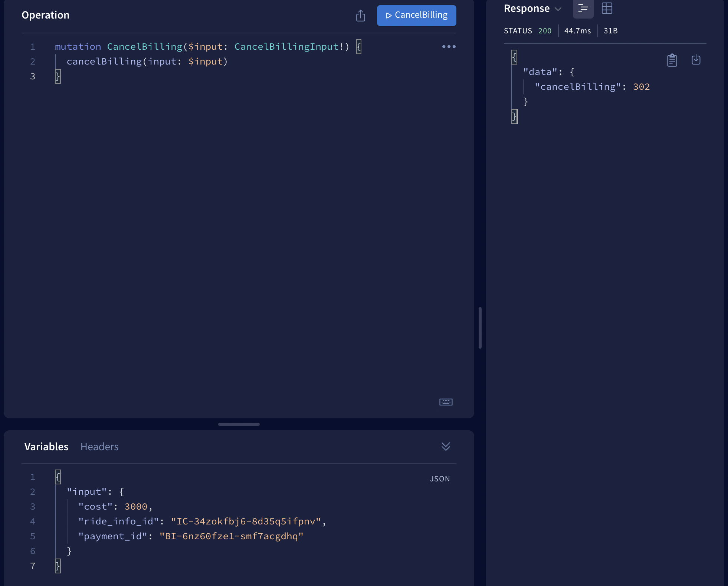Click line 2 of the operation editor
The height and width of the screenshot is (586, 728).
(147, 62)
